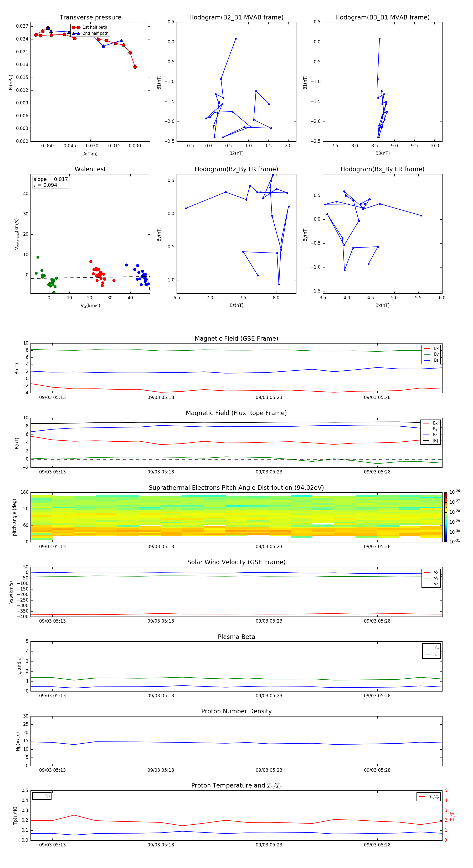Click the 'Tp(10^6K)' y-axis label
The width and height of the screenshot is (473, 868).
click(x=15, y=815)
